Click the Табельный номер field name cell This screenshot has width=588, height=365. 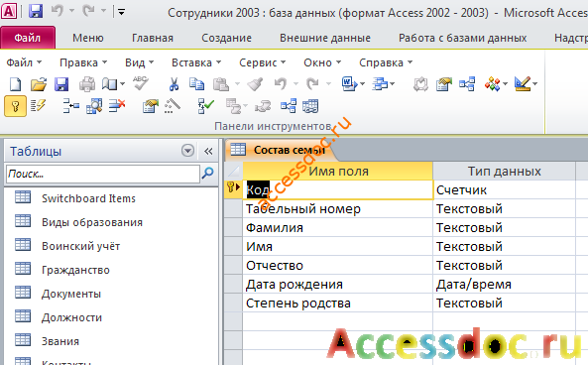tap(337, 208)
